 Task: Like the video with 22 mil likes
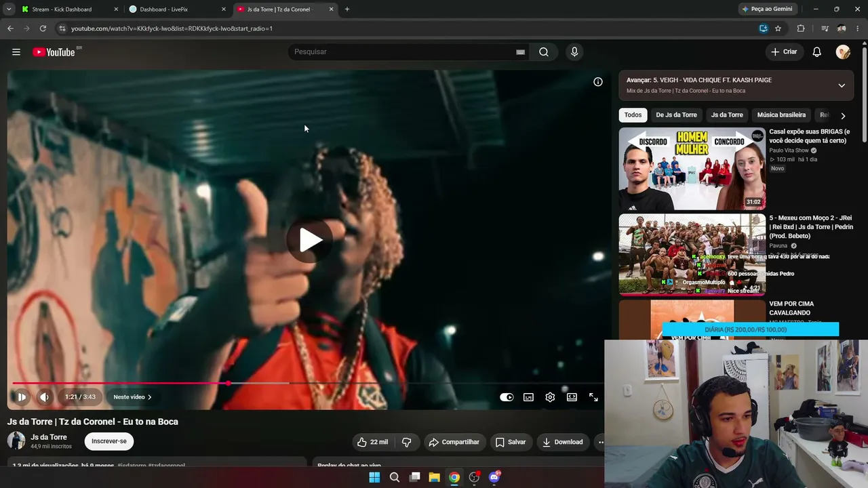pyautogui.click(x=374, y=442)
